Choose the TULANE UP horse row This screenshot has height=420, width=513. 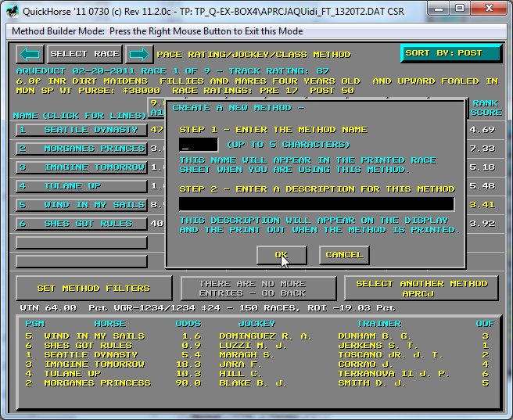[81, 186]
